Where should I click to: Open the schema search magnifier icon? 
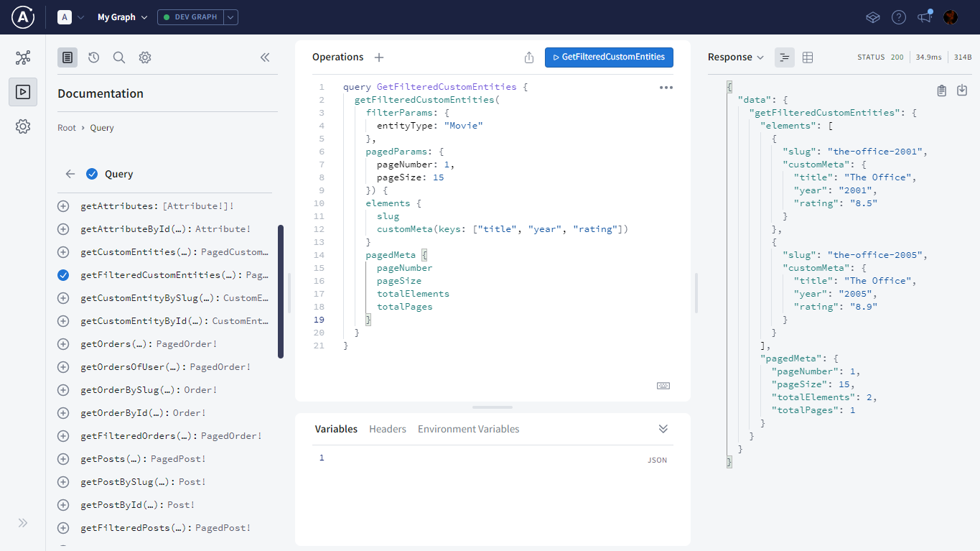(119, 57)
